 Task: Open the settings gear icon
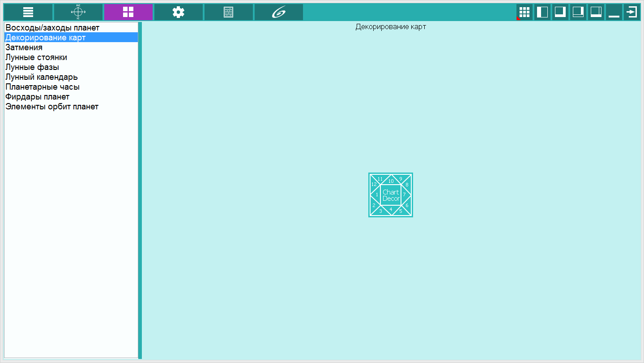pyautogui.click(x=179, y=12)
